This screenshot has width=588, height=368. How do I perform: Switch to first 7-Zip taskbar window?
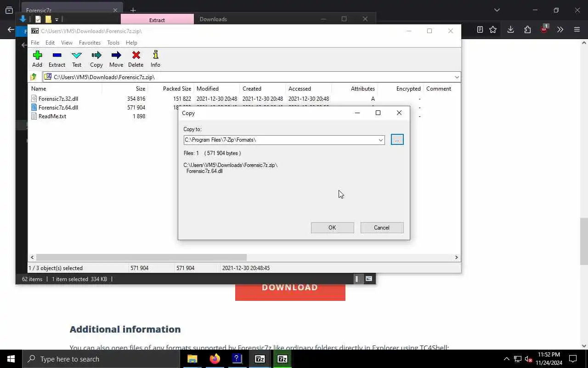[x=260, y=359]
